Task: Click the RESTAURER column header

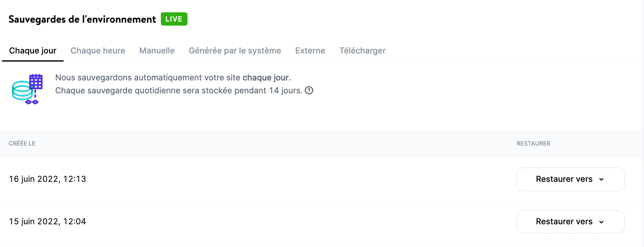Action: pyautogui.click(x=533, y=144)
